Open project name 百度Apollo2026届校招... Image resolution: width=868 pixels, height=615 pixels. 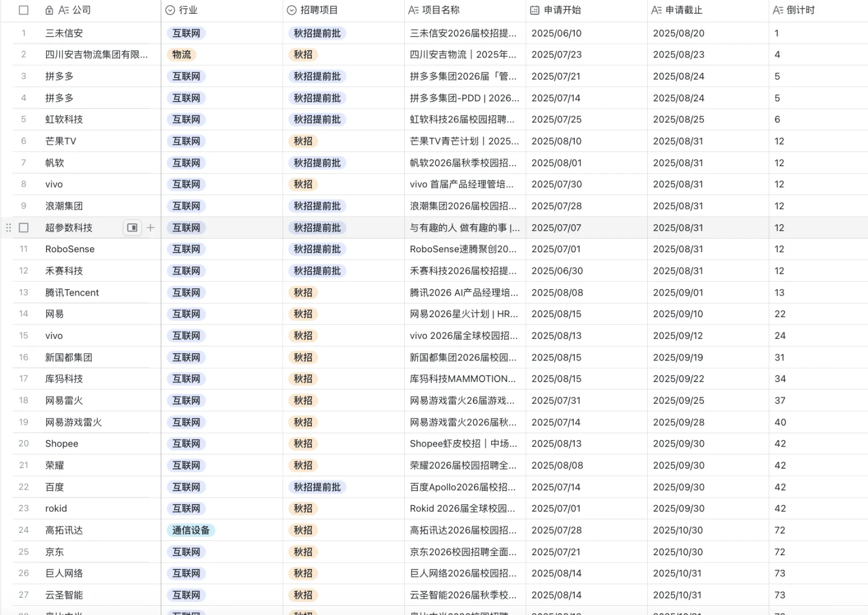point(463,487)
